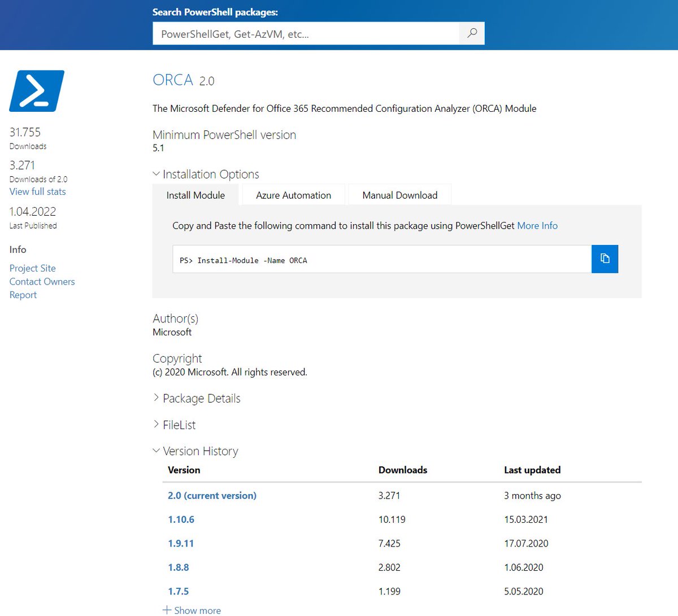Click the Downloads column header
Image resolution: width=678 pixels, height=616 pixels.
(403, 470)
